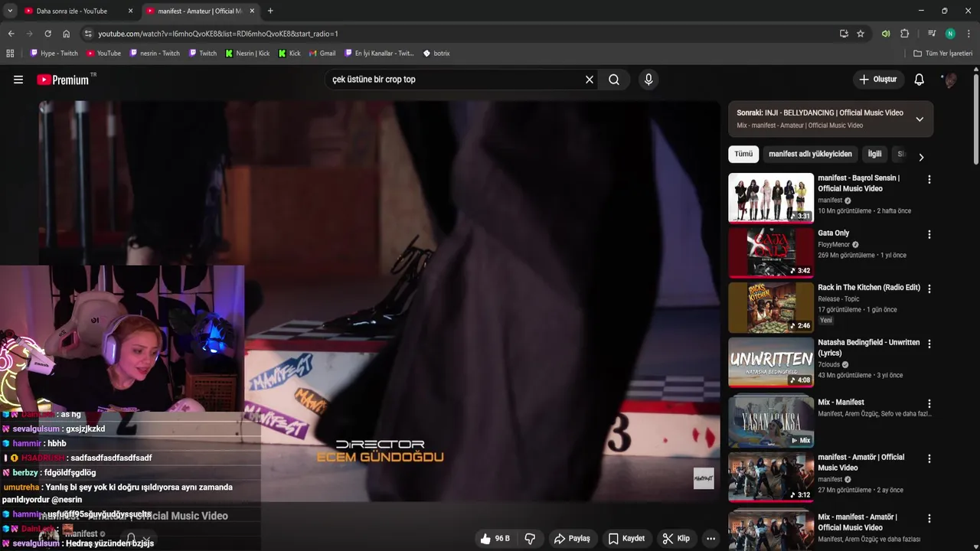Close the manifest - Amateur tab

pyautogui.click(x=252, y=11)
